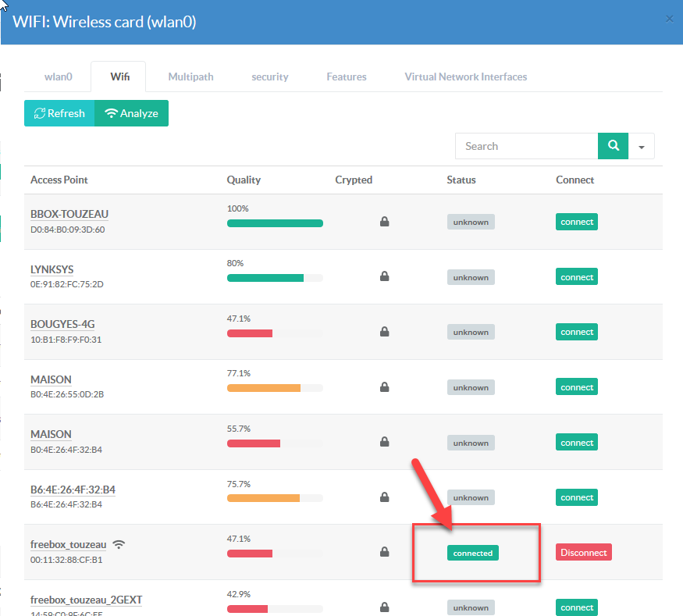Open the security tab
The height and width of the screenshot is (616, 683).
pos(269,77)
